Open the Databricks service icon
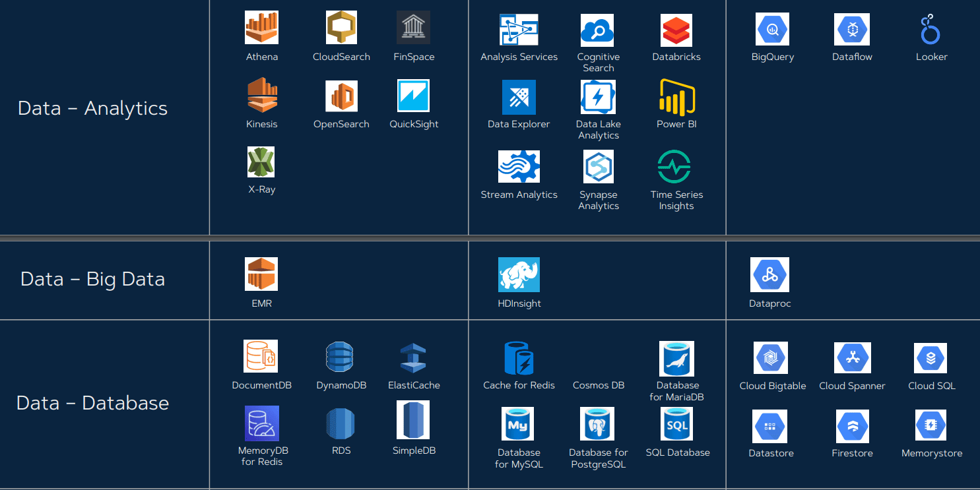 pyautogui.click(x=676, y=29)
